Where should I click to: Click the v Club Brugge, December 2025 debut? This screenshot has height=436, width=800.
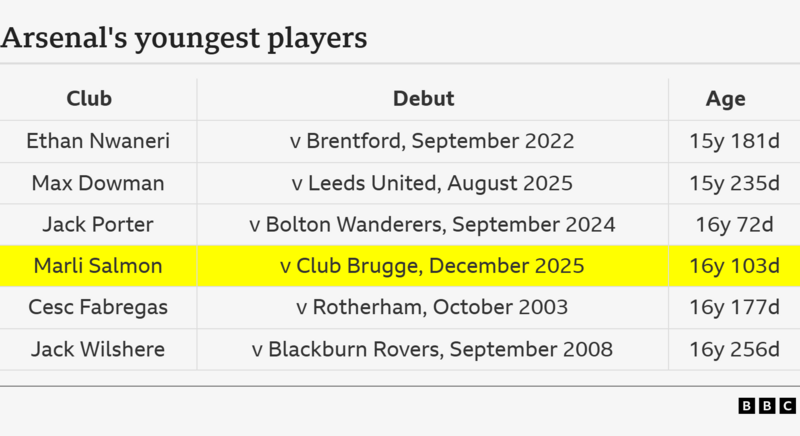pos(432,266)
